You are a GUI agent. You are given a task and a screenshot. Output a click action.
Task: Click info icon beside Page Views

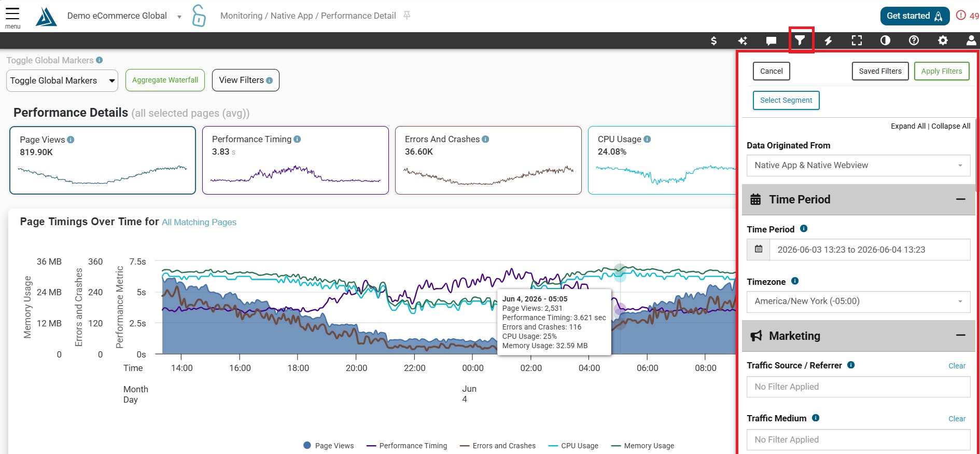tap(71, 140)
